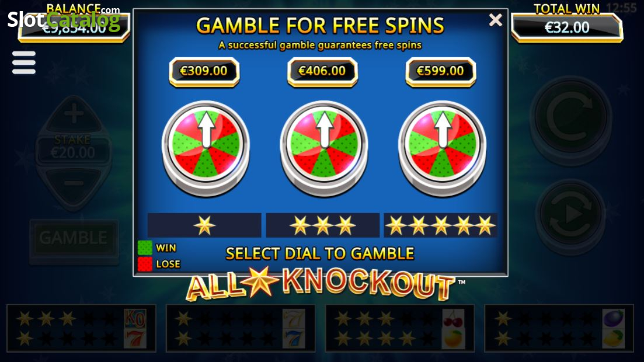The height and width of the screenshot is (362, 644).
Task: Open the hamburger menu icon
Action: [x=24, y=63]
